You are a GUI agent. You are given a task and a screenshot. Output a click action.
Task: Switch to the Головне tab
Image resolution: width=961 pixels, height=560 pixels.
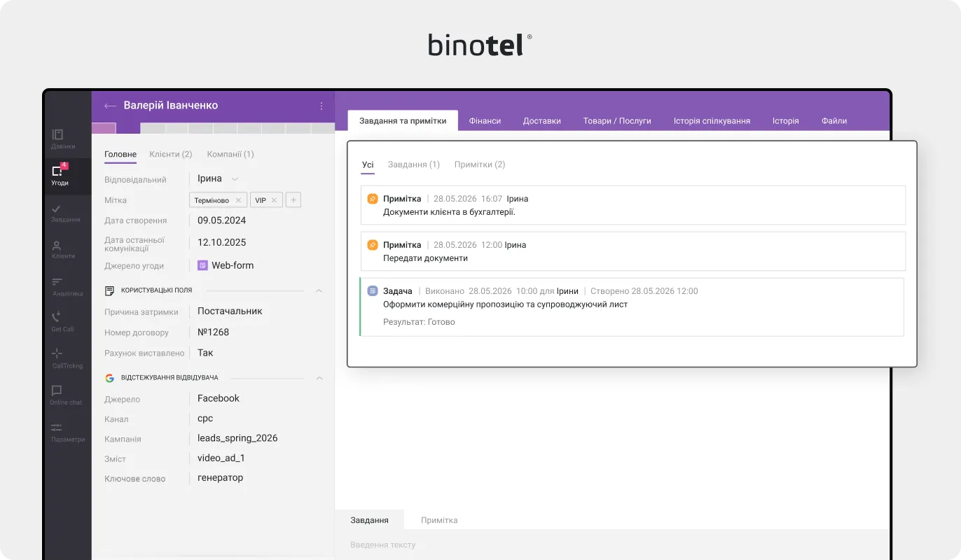[x=120, y=154]
